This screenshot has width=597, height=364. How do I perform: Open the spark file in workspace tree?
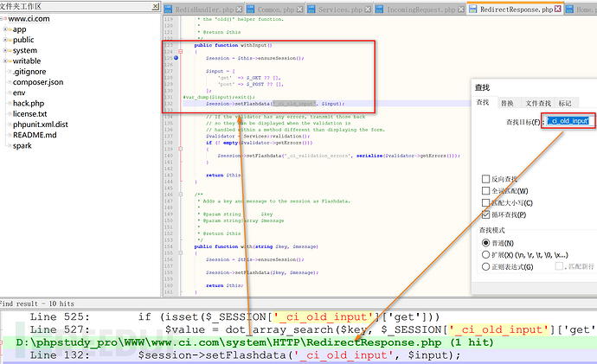pos(22,145)
